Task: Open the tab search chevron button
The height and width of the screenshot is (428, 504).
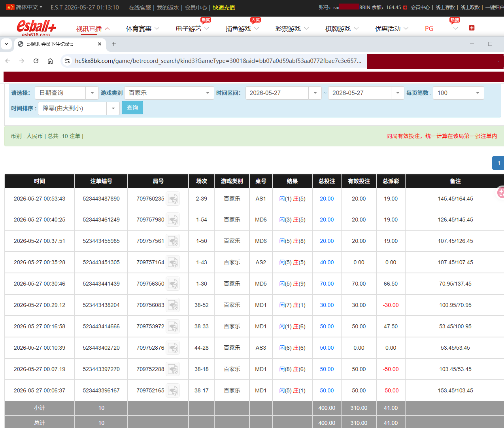Action: pyautogui.click(x=6, y=44)
